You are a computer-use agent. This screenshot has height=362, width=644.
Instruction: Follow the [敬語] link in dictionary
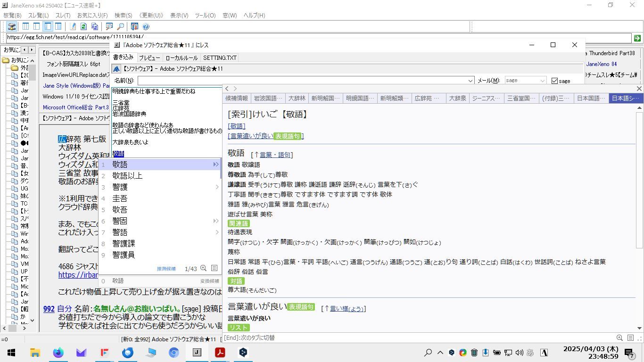pyautogui.click(x=237, y=126)
